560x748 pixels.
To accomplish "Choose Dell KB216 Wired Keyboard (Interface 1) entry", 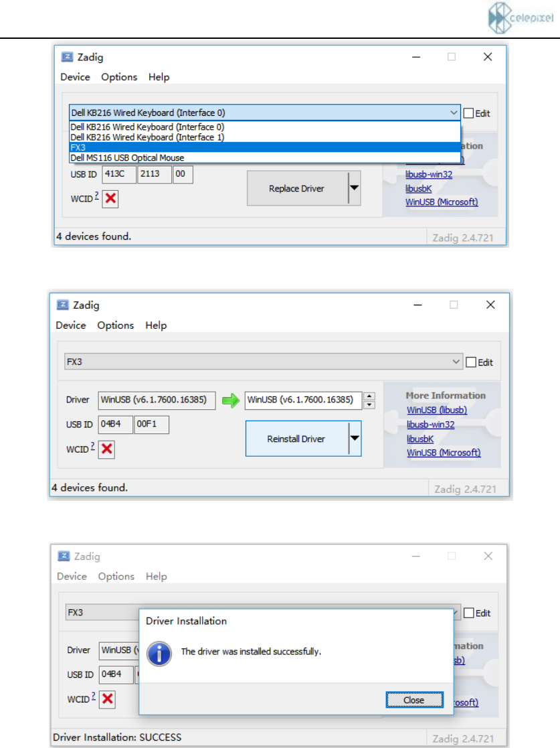I will pyautogui.click(x=264, y=137).
